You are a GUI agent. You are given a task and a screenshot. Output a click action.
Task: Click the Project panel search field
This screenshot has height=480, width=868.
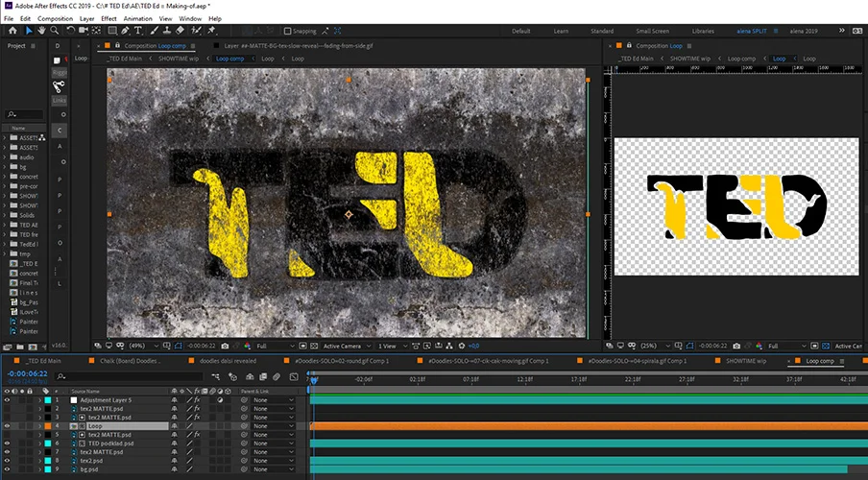pos(24,114)
